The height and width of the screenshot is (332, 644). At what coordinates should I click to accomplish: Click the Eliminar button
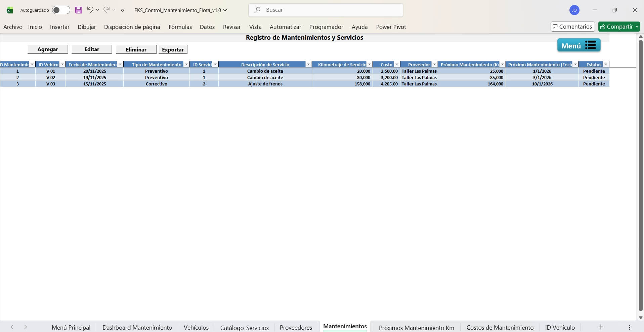[136, 49]
